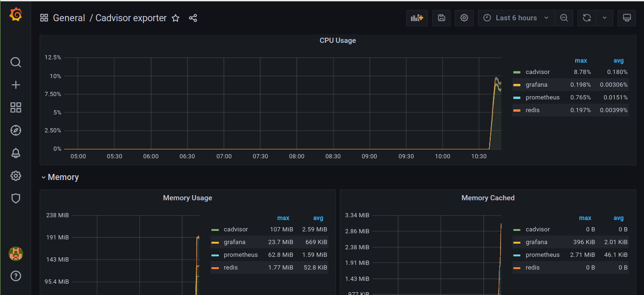Click the Create plus icon in sidebar
This screenshot has width=644, height=295.
16,85
